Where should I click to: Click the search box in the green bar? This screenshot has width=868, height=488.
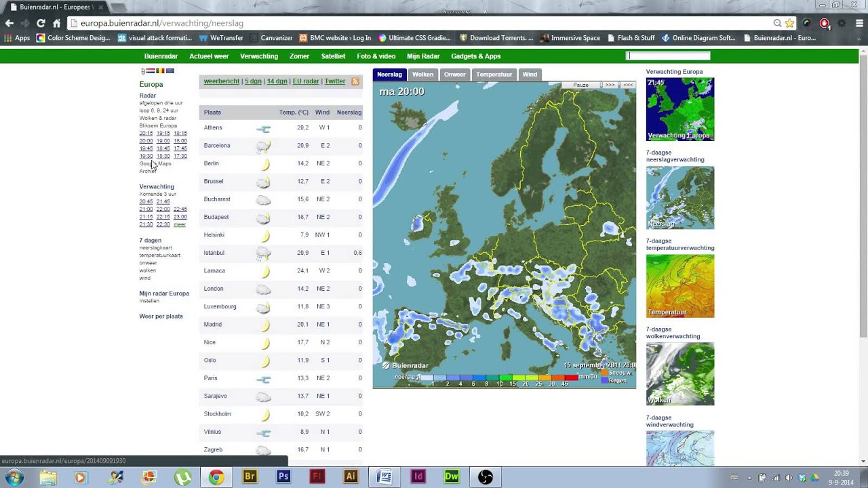pos(668,56)
